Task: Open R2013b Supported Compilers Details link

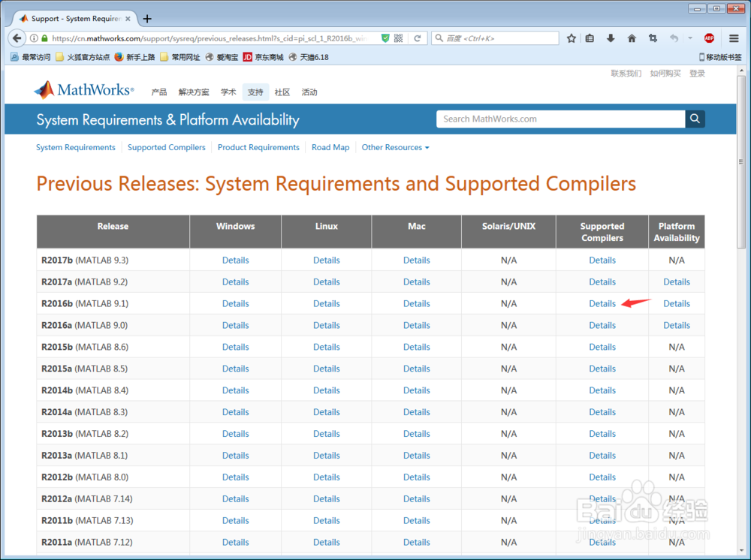Action: [x=602, y=434]
